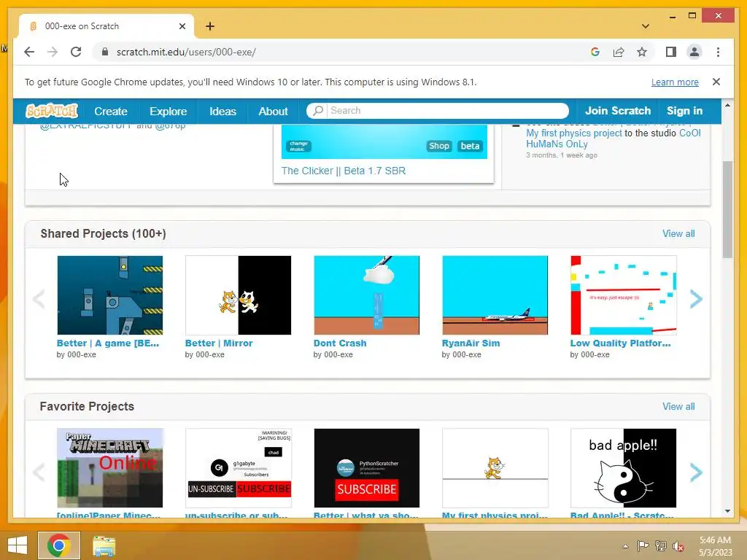This screenshot has width=747, height=560.
Task: Reload the page with the refresh icon
Action: [76, 52]
